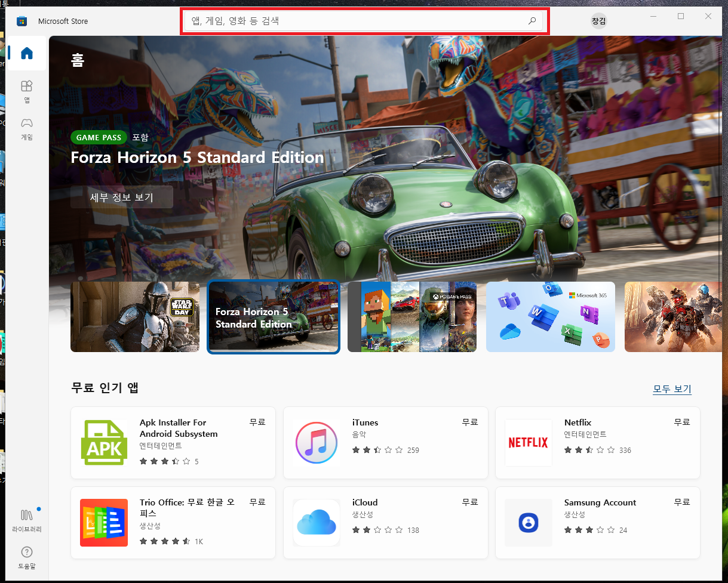Open the Samsung Account title text
The height and width of the screenshot is (583, 728).
[x=600, y=502]
